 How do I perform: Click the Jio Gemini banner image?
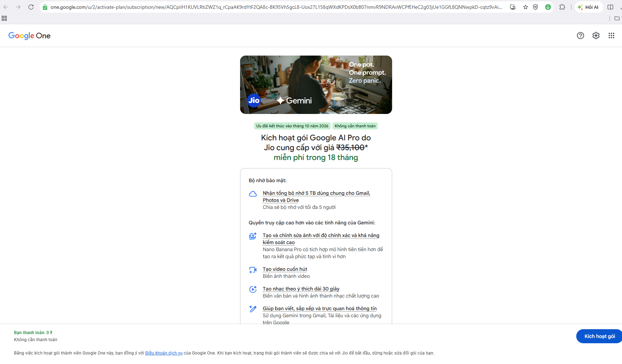click(316, 85)
